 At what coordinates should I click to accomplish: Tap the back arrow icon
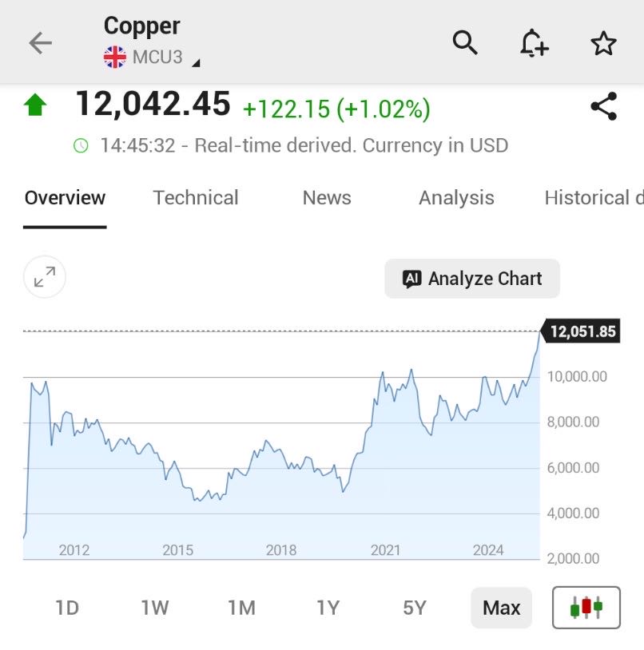pyautogui.click(x=40, y=42)
